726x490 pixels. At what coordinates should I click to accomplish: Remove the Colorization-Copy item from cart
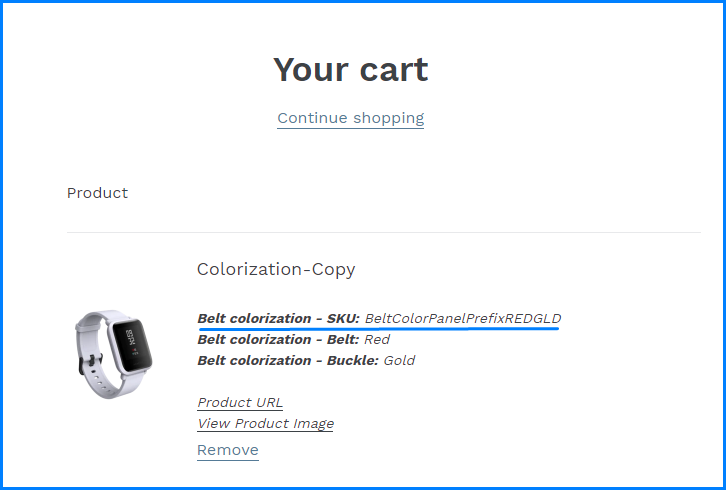click(228, 450)
